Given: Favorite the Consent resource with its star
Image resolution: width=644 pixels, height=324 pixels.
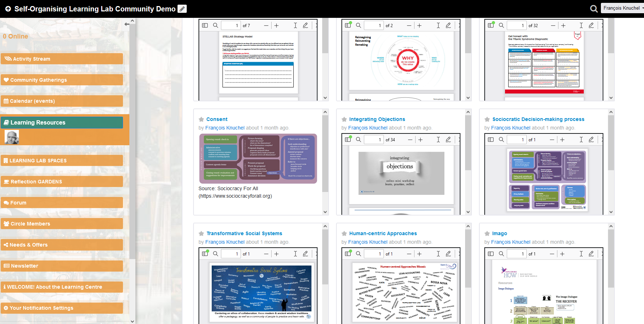Looking at the screenshot, I should coord(201,119).
